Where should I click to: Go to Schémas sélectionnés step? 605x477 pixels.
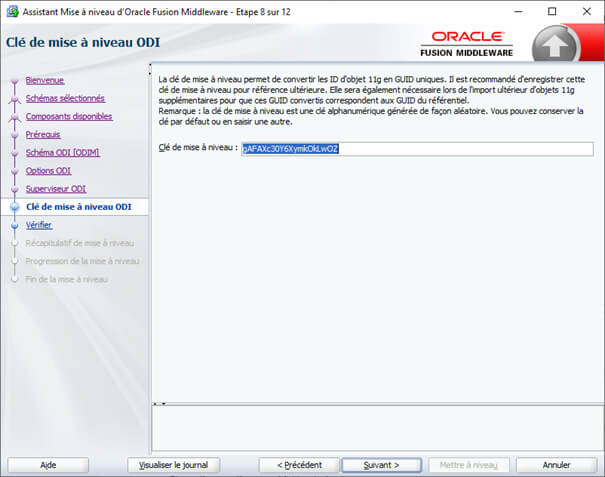[65, 98]
